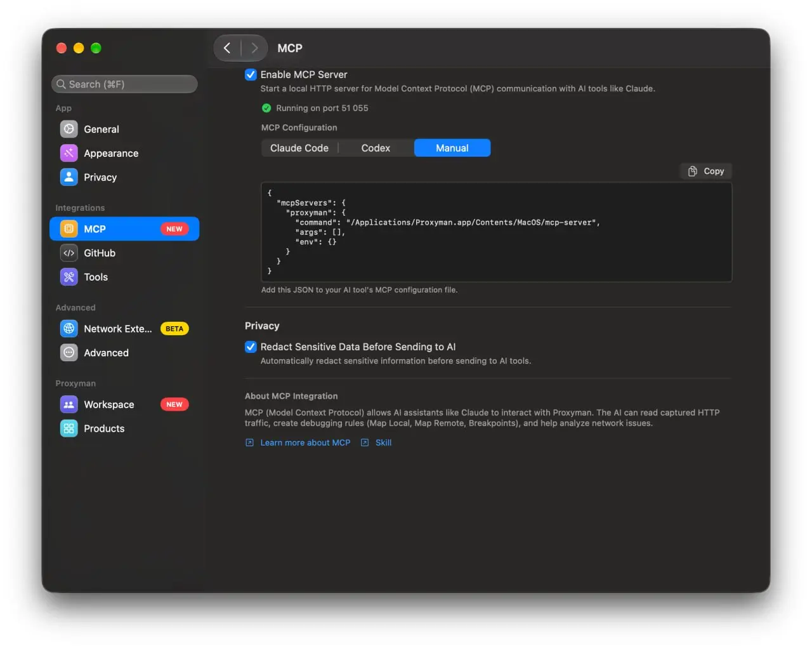Click the "command" line in the JSON
Image resolution: width=812 pixels, height=648 pixels.
pyautogui.click(x=447, y=223)
